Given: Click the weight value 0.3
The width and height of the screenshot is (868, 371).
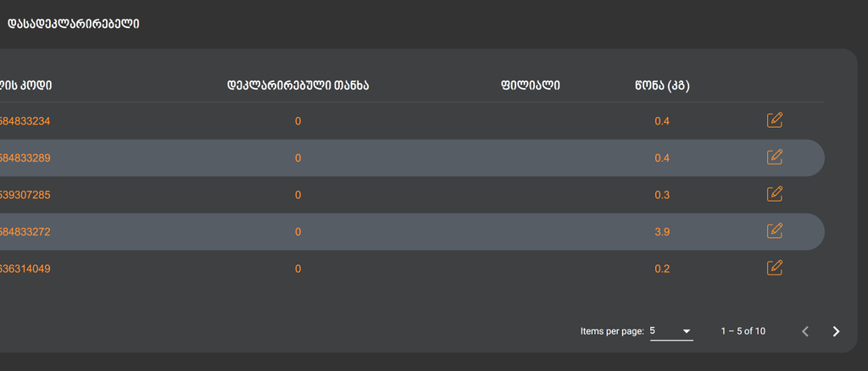Looking at the screenshot, I should pos(662,195).
